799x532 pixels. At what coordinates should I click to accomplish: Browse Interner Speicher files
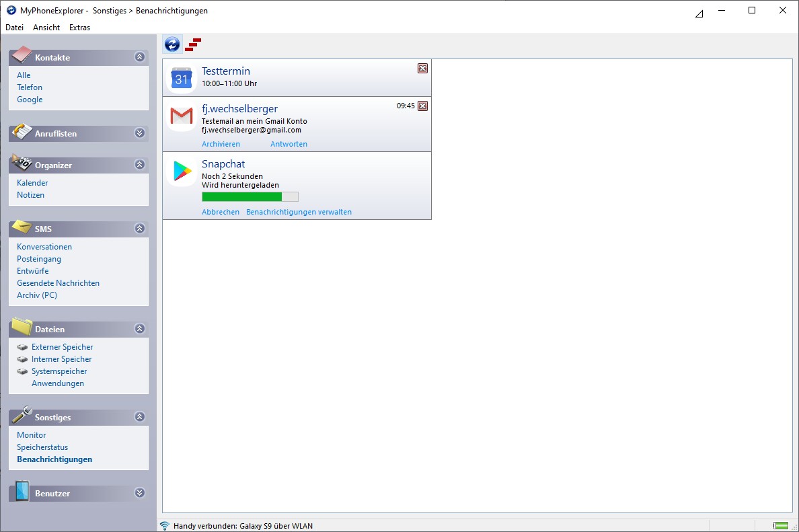pyautogui.click(x=62, y=359)
